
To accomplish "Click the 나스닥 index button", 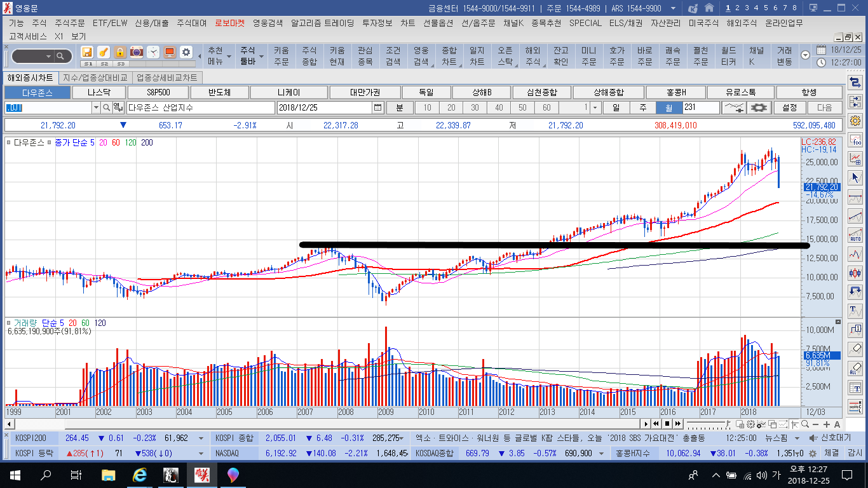I will click(98, 92).
